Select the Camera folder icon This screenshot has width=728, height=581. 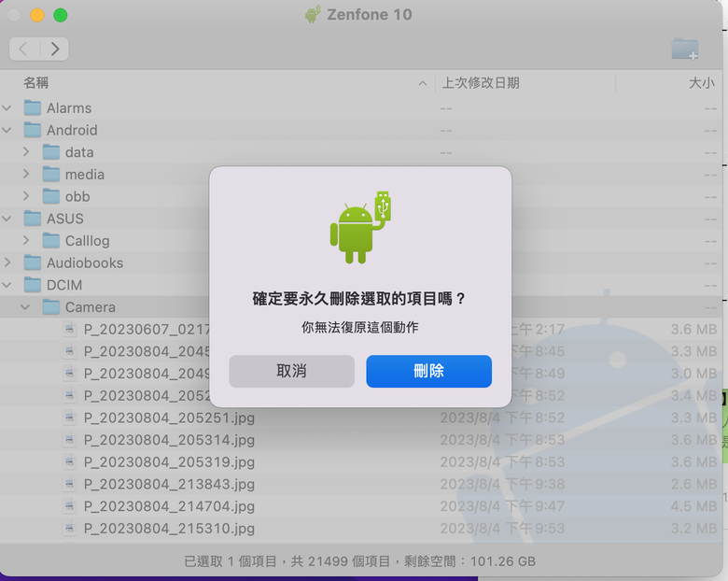51,307
